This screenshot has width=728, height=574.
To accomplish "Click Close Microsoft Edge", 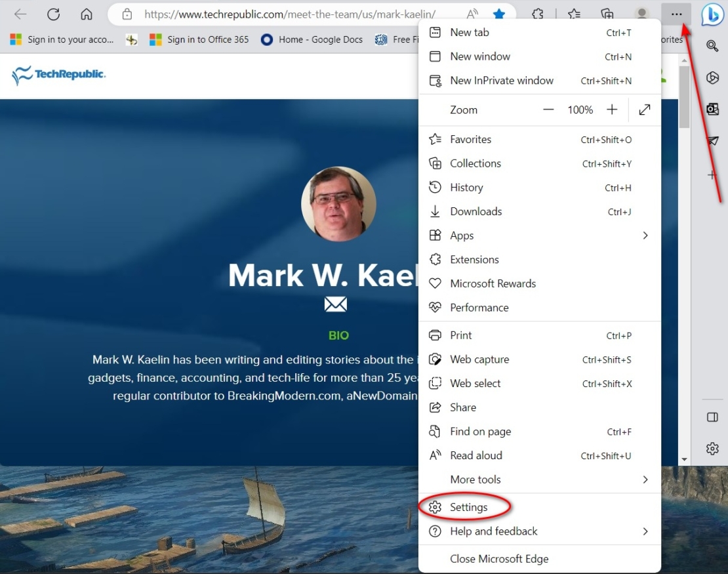I will click(499, 558).
